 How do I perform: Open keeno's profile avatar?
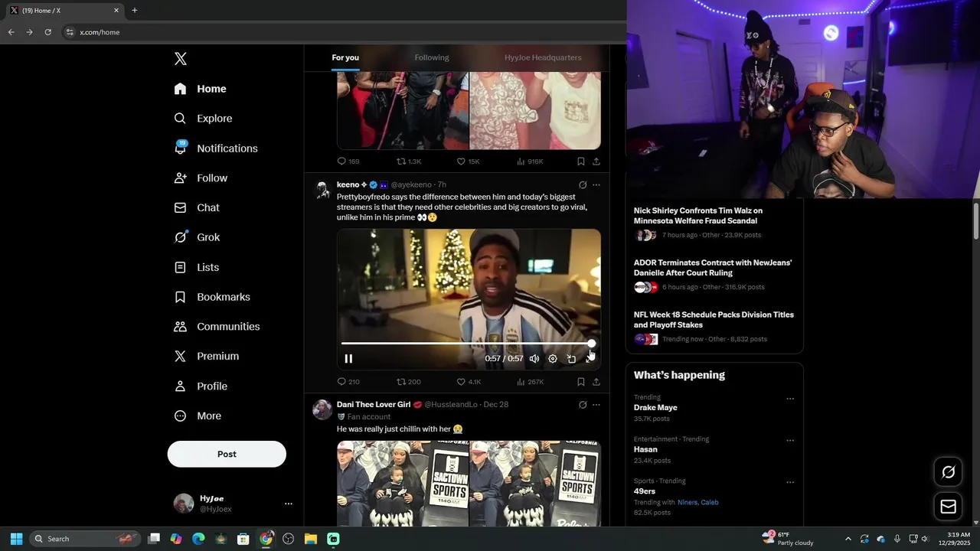tap(323, 190)
